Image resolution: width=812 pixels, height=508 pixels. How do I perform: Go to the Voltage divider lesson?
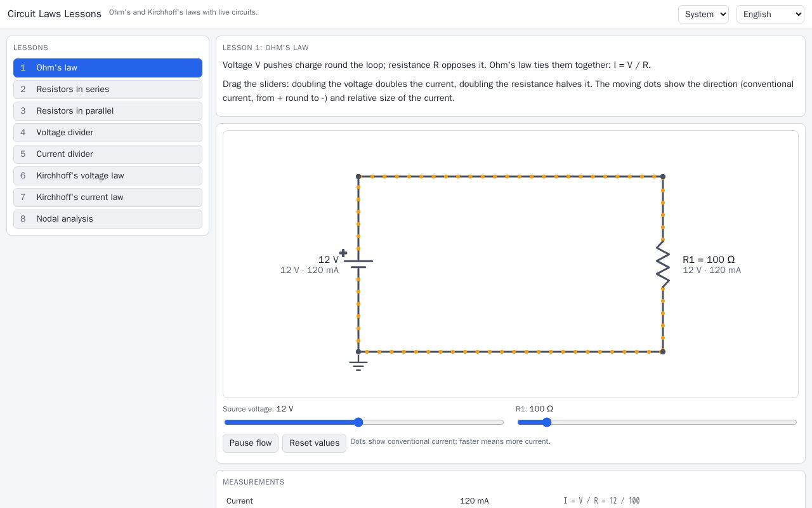(108, 133)
